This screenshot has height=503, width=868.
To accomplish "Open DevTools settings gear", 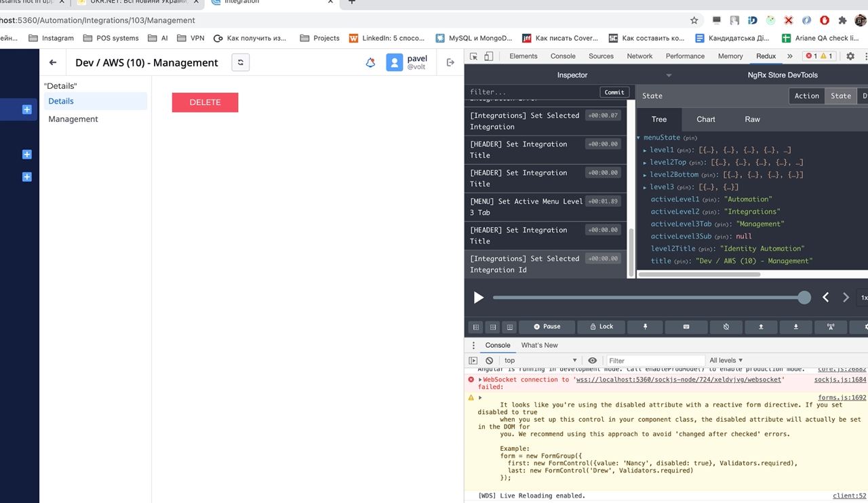I will click(850, 56).
